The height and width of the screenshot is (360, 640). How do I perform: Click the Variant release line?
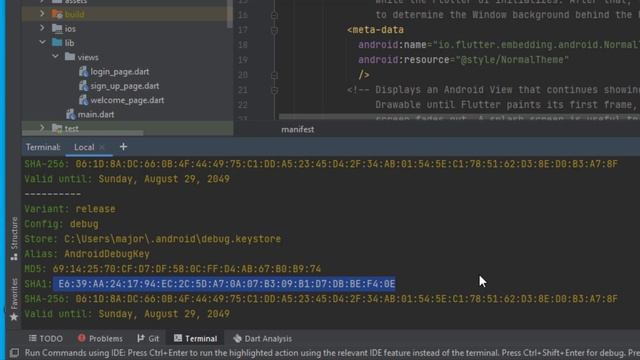(x=70, y=209)
